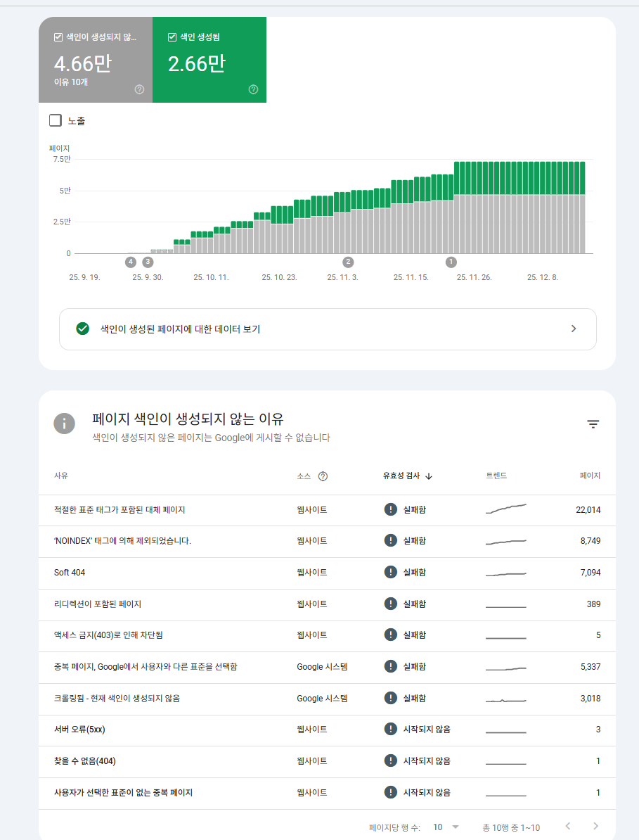Enable the 노출 checkbox
The height and width of the screenshot is (840, 639).
click(x=56, y=121)
